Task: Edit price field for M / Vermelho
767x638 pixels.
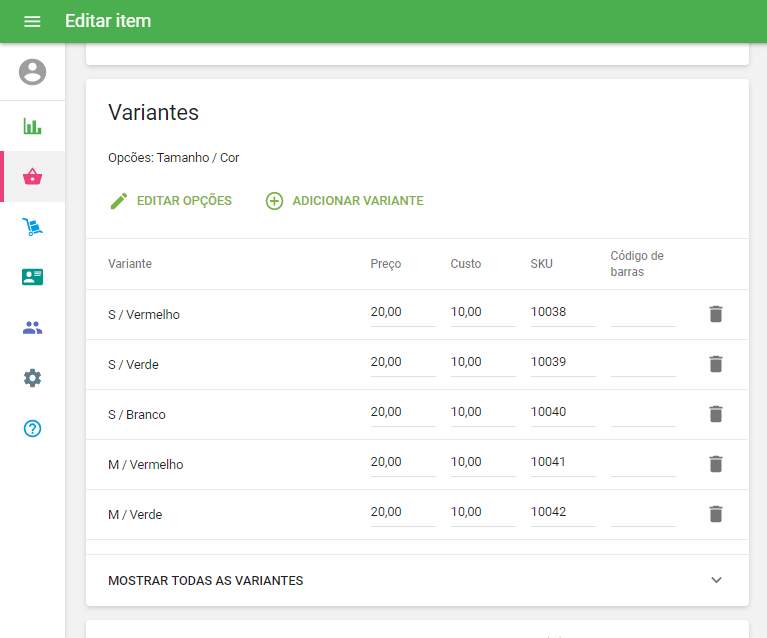Action: point(403,463)
